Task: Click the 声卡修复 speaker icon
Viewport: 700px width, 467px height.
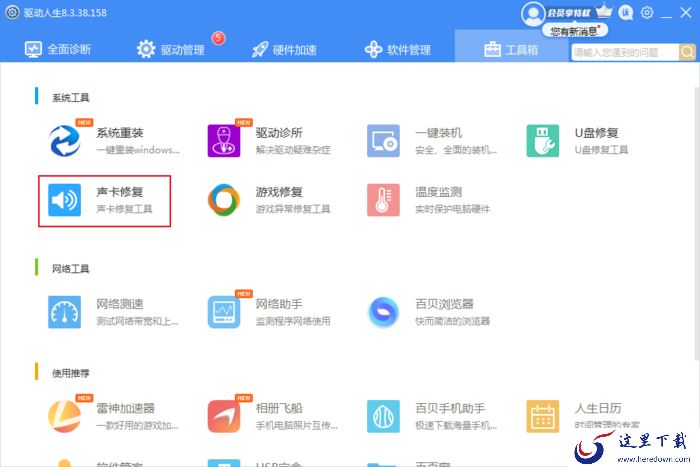Action: 65,200
